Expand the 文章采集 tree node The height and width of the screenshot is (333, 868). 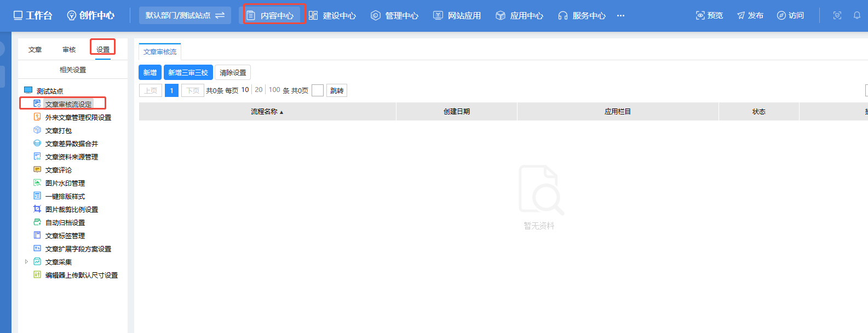pos(26,262)
